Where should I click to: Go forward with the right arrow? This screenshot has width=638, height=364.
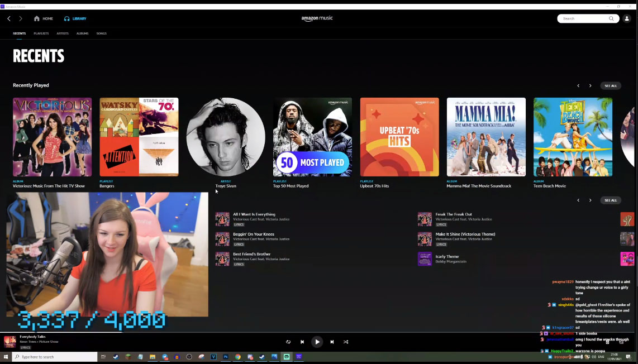click(x=20, y=19)
